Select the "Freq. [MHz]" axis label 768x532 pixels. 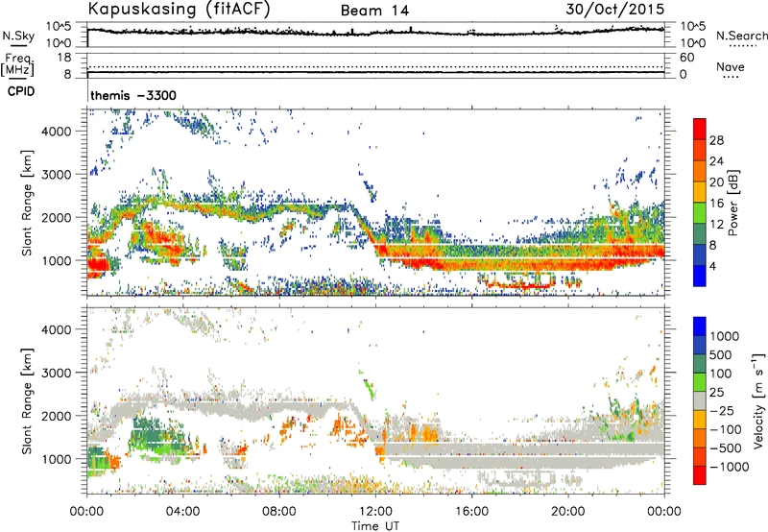(x=17, y=65)
